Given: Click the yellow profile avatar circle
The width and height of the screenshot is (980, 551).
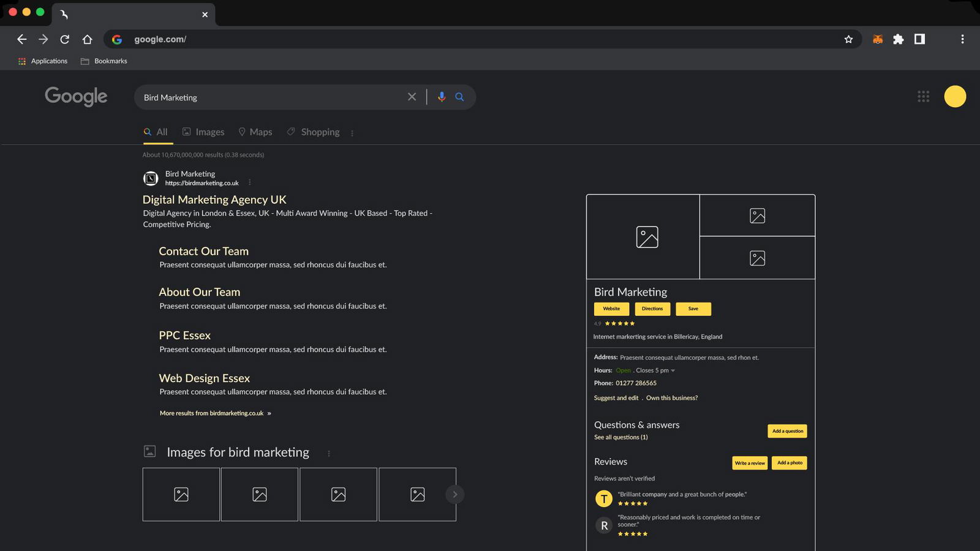Looking at the screenshot, I should pyautogui.click(x=954, y=97).
